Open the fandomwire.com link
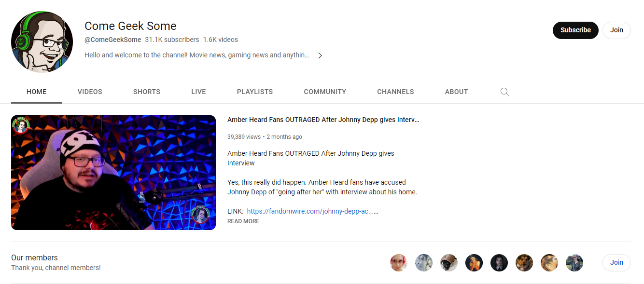The width and height of the screenshot is (644, 284). [x=312, y=211]
